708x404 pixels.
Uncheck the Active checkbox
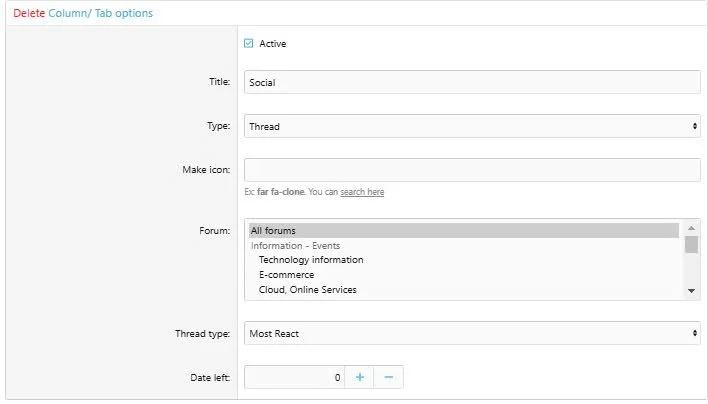(249, 43)
